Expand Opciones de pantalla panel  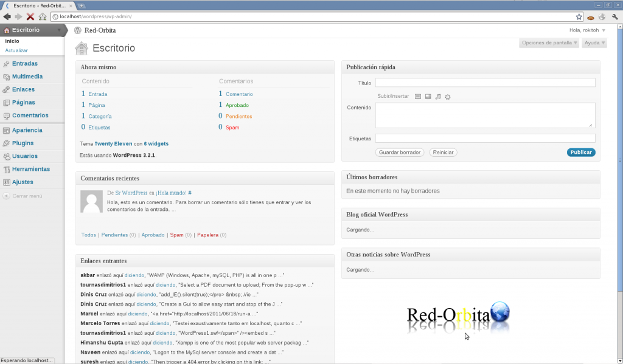coord(549,43)
